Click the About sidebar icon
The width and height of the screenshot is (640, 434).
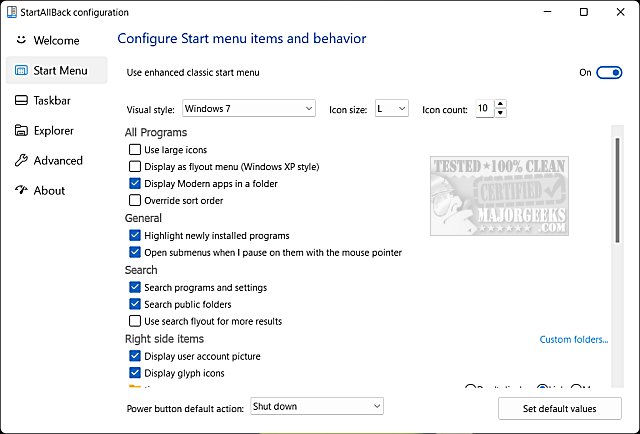[x=23, y=190]
